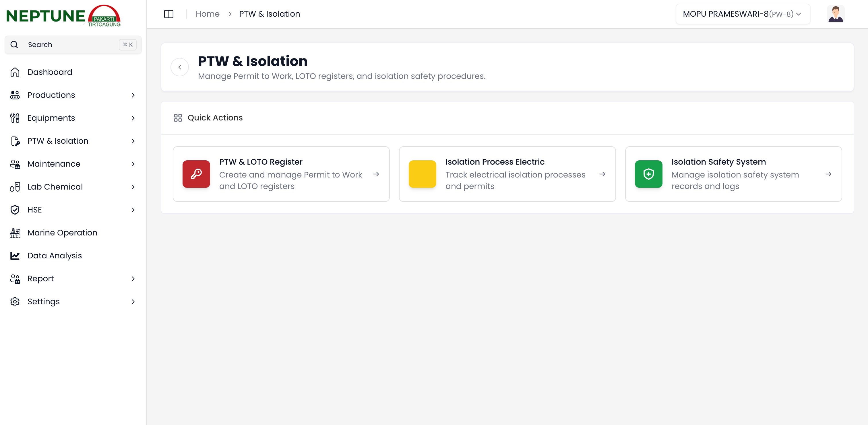Click the Quick Actions grid icon

[178, 118]
